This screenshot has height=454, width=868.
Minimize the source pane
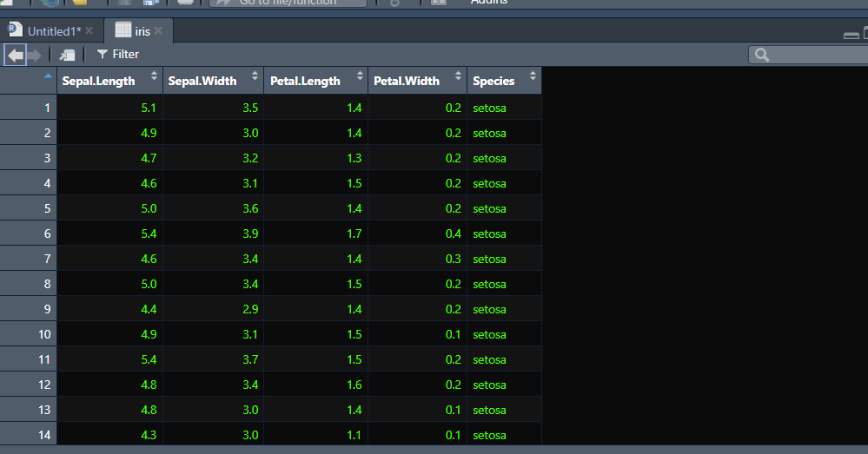851,36
